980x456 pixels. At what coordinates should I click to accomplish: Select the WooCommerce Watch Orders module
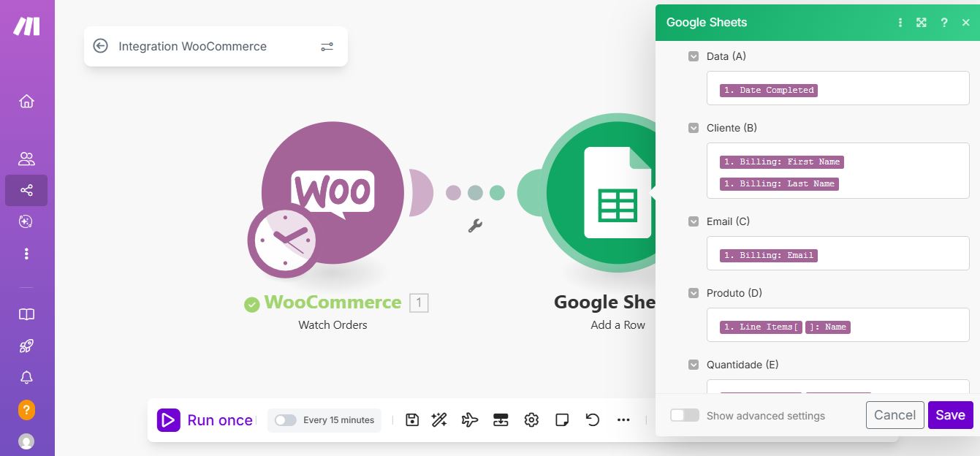click(x=333, y=192)
